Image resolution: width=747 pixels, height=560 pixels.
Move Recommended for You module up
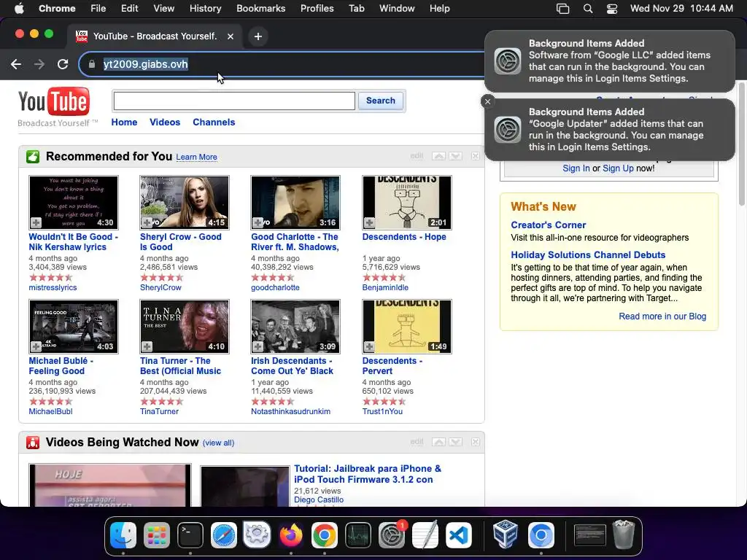tap(438, 156)
